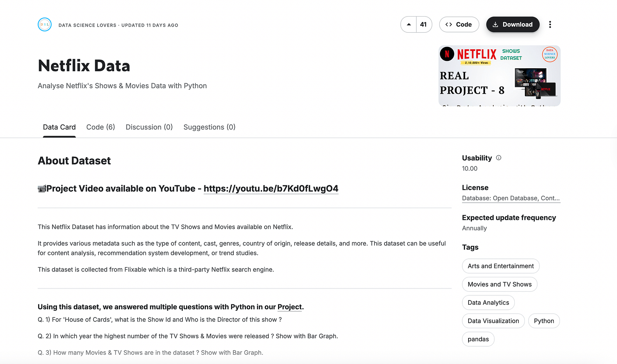The width and height of the screenshot is (617, 364).
Task: Click the 'Expected update frequency' label
Action: (509, 218)
